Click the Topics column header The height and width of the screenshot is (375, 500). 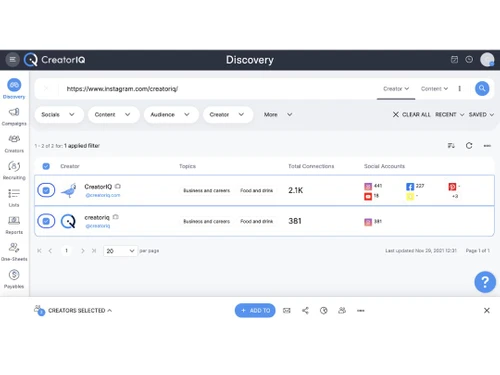[187, 166]
